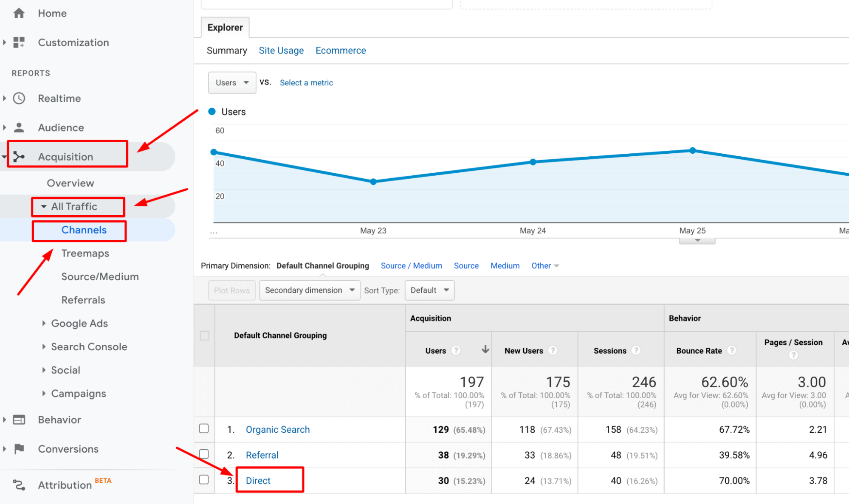Image resolution: width=849 pixels, height=504 pixels.
Task: Click the Behavior window icon
Action: tap(19, 420)
